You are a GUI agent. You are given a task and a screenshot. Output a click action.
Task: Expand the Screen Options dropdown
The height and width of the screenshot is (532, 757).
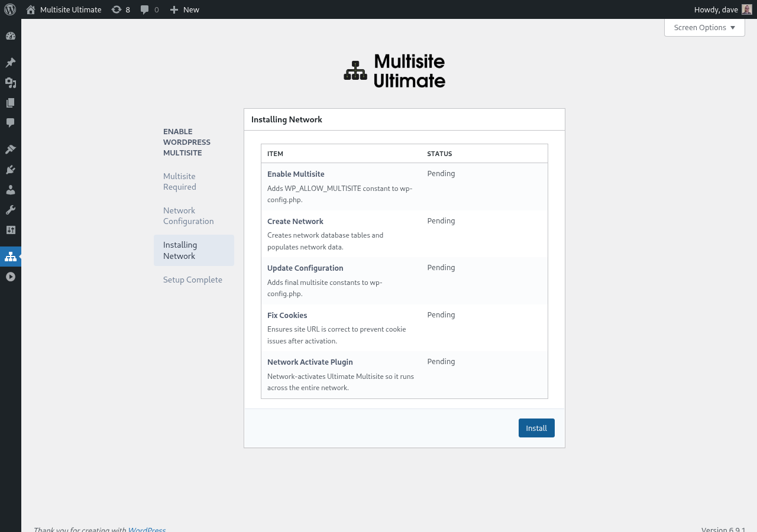coord(704,27)
